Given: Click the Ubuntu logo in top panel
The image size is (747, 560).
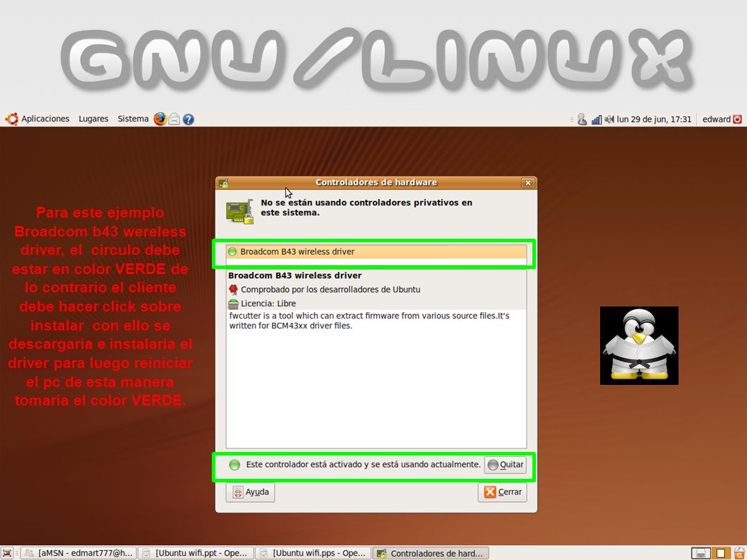Looking at the screenshot, I should 12,119.
